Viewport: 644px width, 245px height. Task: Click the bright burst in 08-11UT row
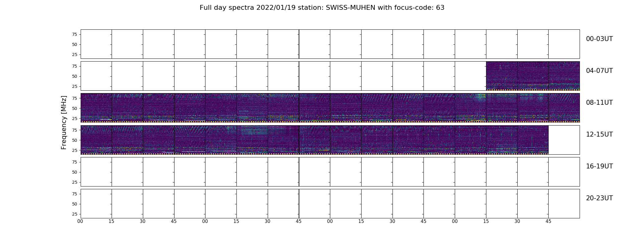pos(480,98)
